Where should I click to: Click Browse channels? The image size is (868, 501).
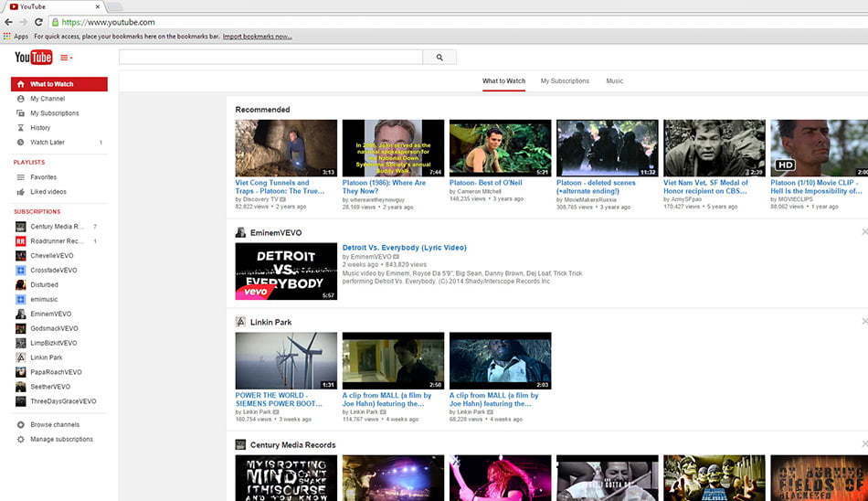click(x=55, y=424)
